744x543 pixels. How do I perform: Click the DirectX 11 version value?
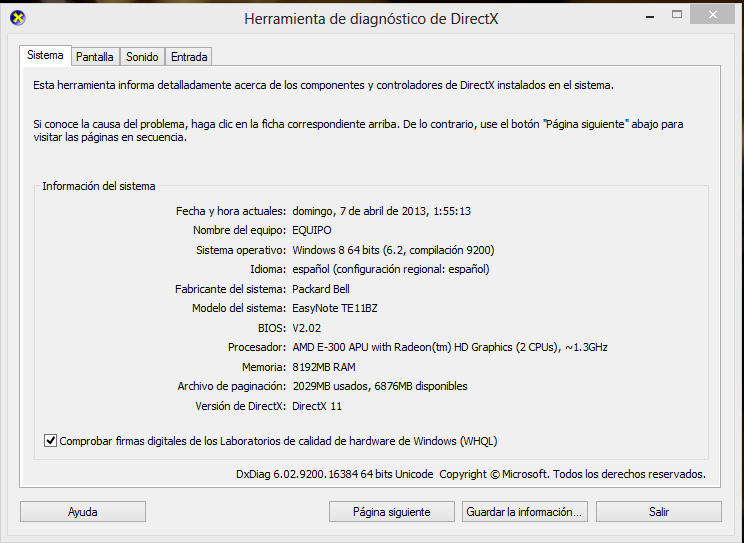click(317, 406)
